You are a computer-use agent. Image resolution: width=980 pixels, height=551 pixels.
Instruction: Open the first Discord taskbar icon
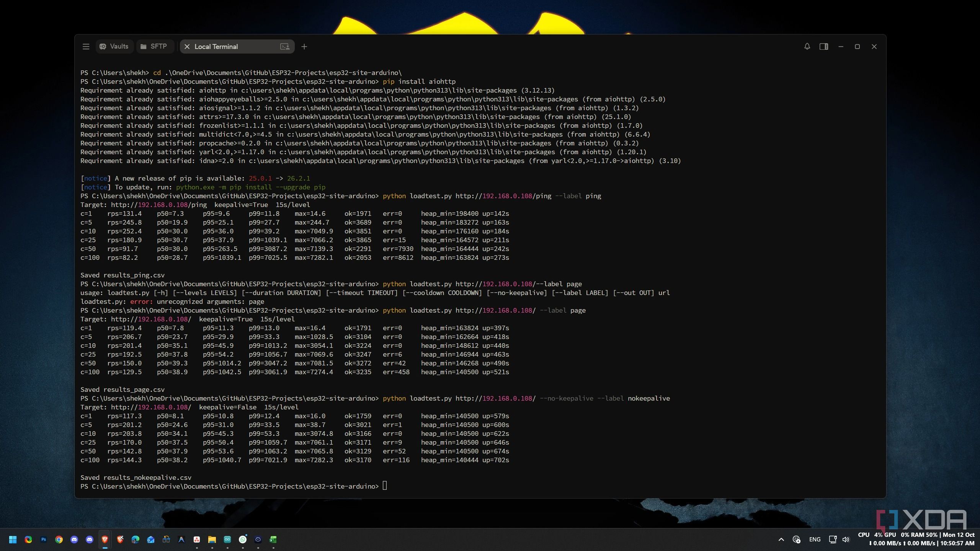pos(74,540)
